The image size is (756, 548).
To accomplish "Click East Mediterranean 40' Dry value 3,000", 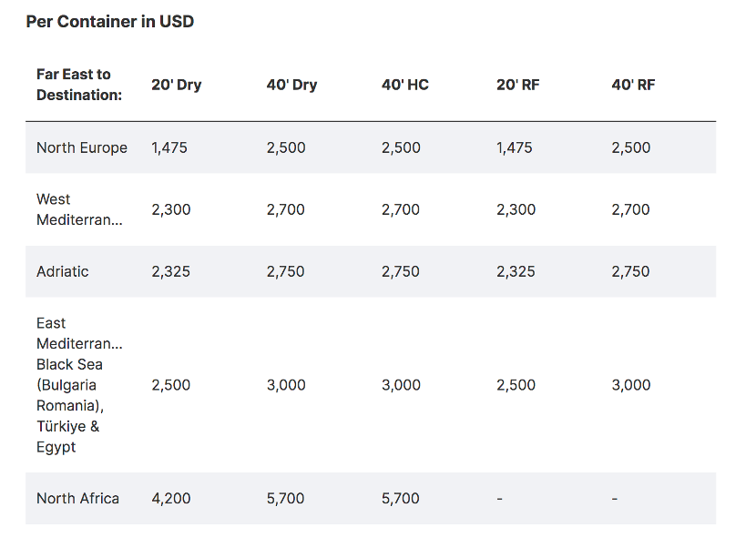I will (x=286, y=385).
